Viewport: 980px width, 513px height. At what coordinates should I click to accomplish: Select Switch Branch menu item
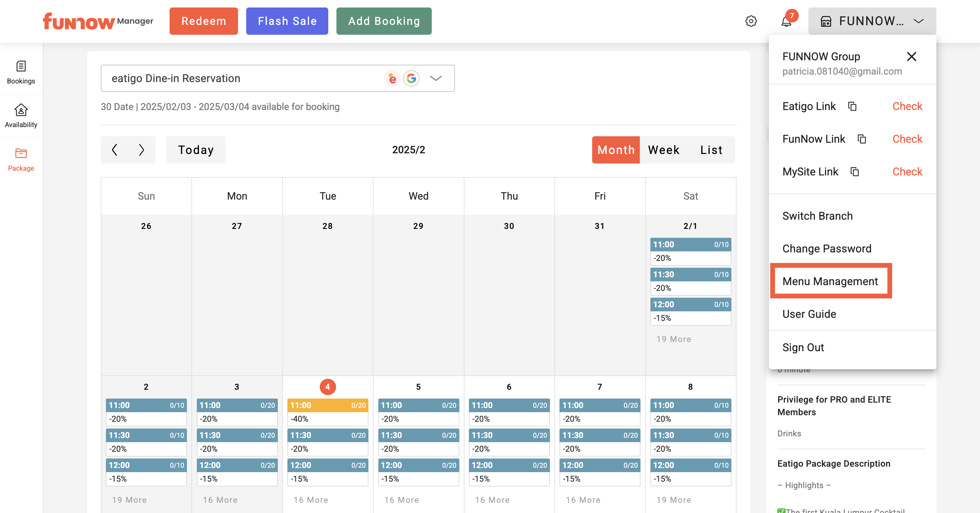coord(817,216)
